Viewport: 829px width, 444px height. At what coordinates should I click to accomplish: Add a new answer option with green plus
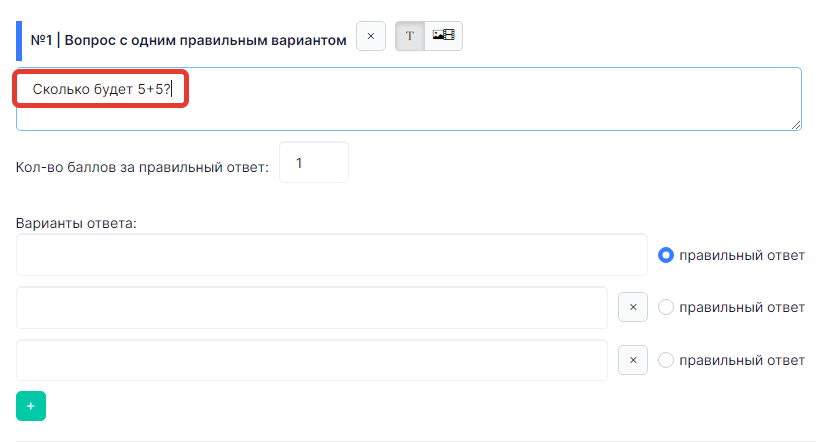pos(31,406)
